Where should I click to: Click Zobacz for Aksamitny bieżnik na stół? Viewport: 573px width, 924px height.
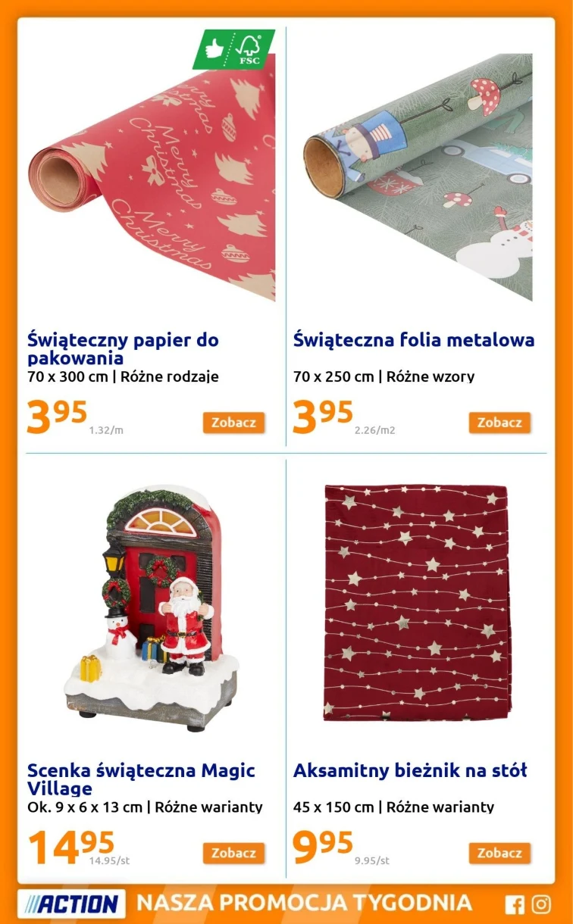click(x=499, y=853)
